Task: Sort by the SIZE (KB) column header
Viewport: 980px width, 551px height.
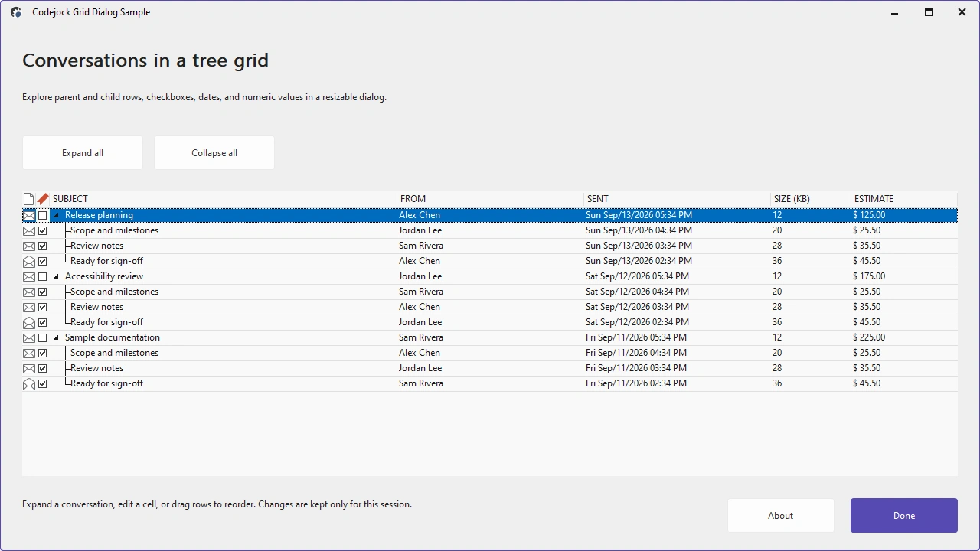Action: tap(811, 199)
